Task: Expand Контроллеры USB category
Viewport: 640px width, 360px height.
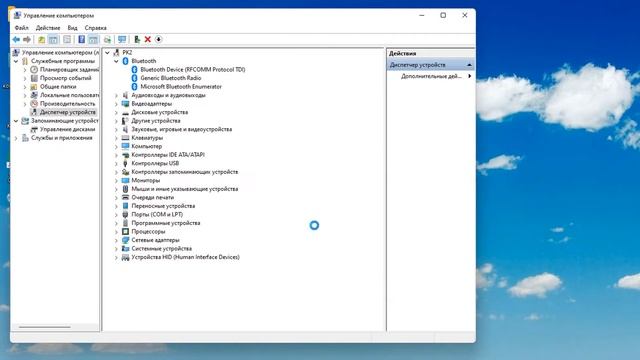Action: (116, 163)
